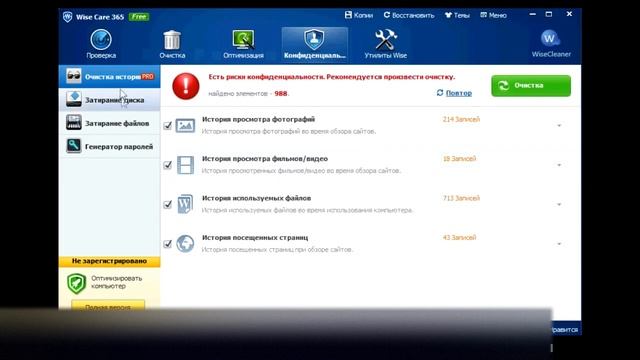Click the visited pages globe icon
The width and height of the screenshot is (640, 360).
click(x=185, y=244)
